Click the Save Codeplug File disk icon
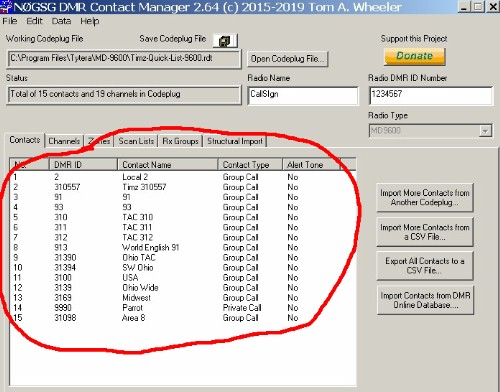 point(225,41)
